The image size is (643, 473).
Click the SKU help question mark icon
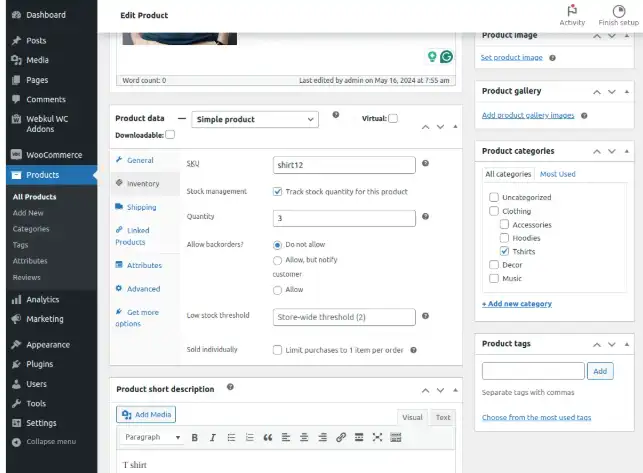(425, 163)
